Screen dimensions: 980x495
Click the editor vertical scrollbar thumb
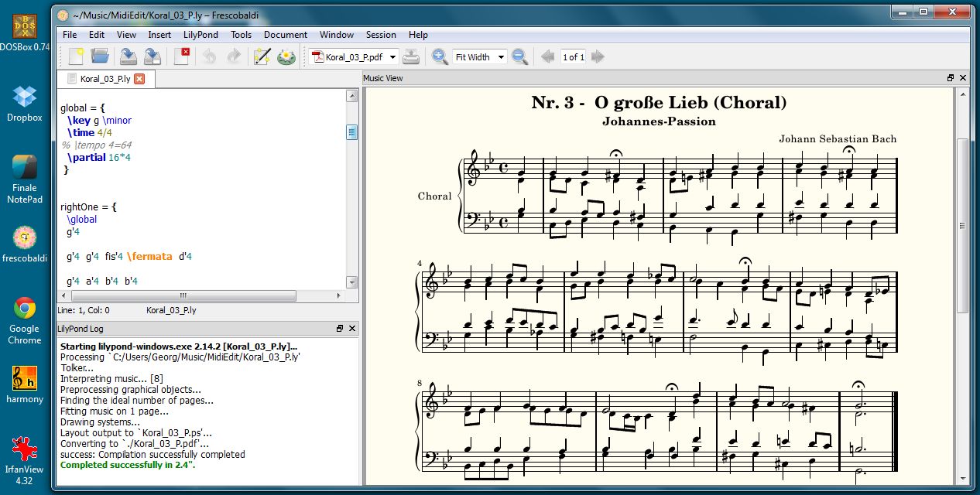point(351,131)
